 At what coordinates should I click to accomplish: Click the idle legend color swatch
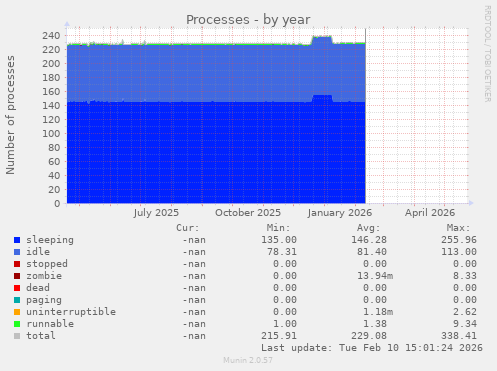point(17,252)
